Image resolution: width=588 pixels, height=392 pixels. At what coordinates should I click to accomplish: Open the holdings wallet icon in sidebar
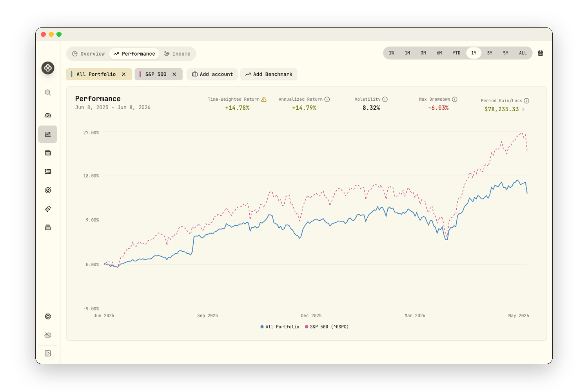[48, 153]
